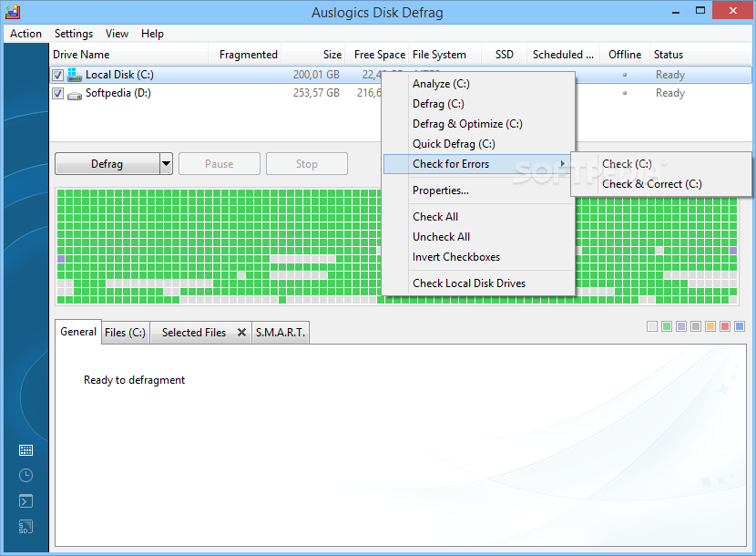Open the Settings menu
Image resolution: width=756 pixels, height=556 pixels.
coord(73,34)
